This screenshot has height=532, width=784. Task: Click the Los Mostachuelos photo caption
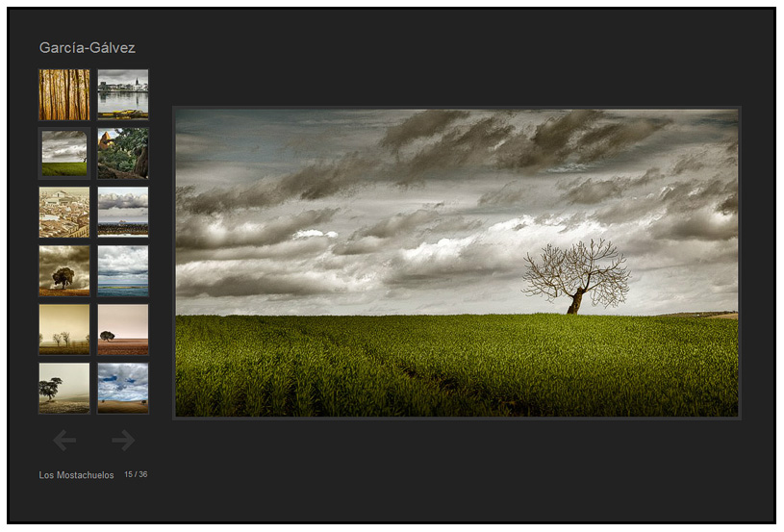(77, 475)
